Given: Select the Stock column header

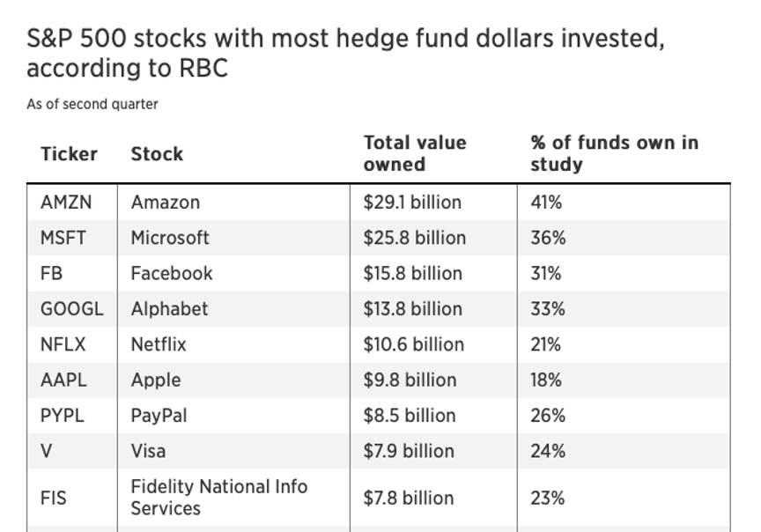Looking at the screenshot, I should 157,153.
